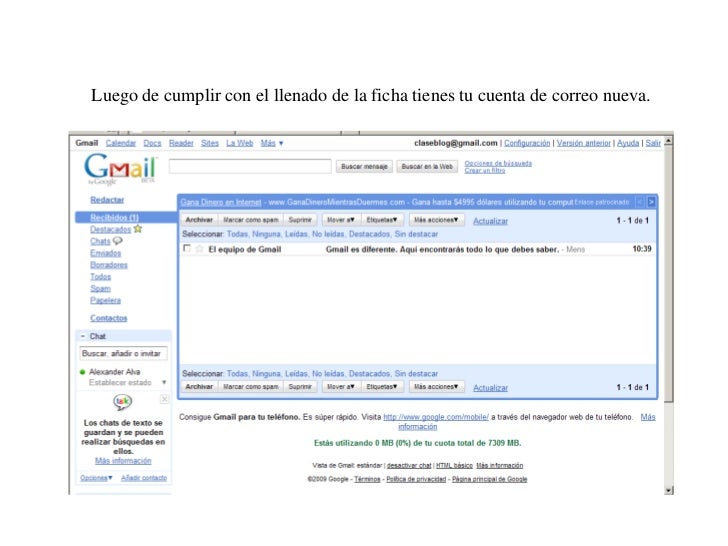The width and height of the screenshot is (728, 546).
Task: Select No leídas in top Seleccionar row
Action: pos(328,234)
